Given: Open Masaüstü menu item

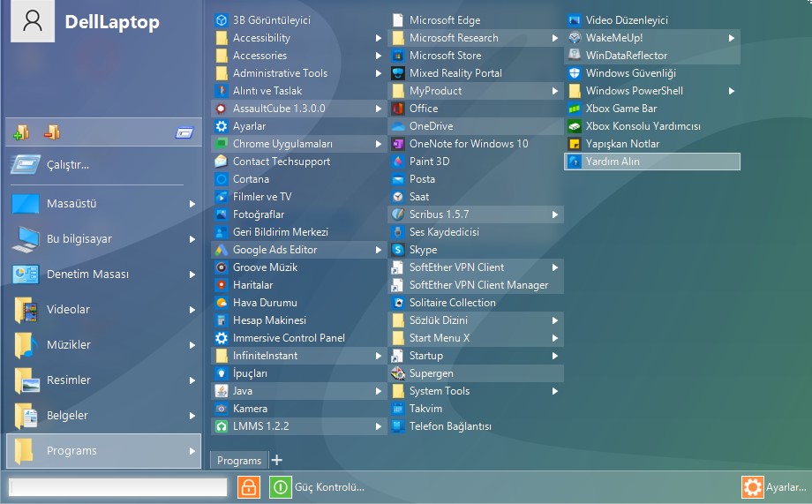Looking at the screenshot, I should 103,204.
